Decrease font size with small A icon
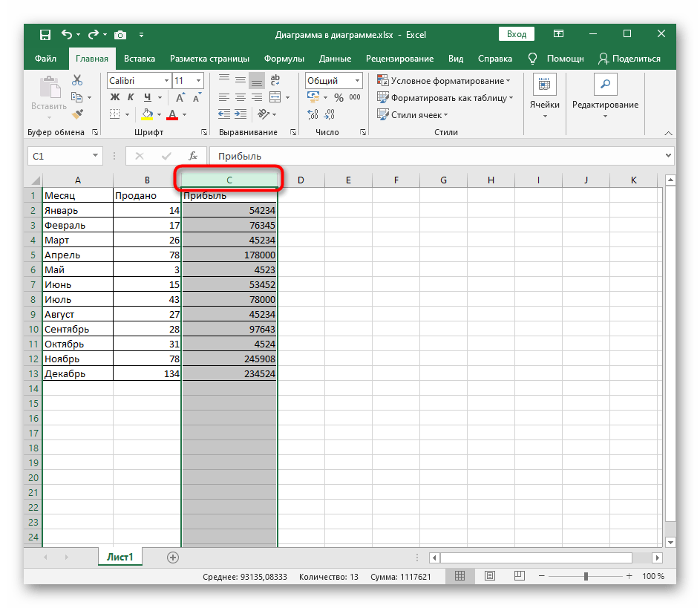This screenshot has height=608, width=700. [x=197, y=97]
